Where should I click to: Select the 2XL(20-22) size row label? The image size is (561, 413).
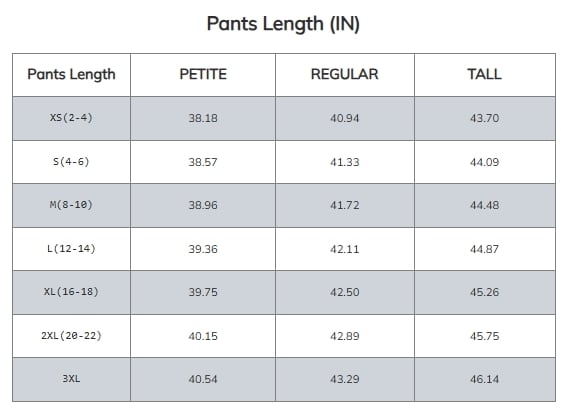pyautogui.click(x=71, y=336)
